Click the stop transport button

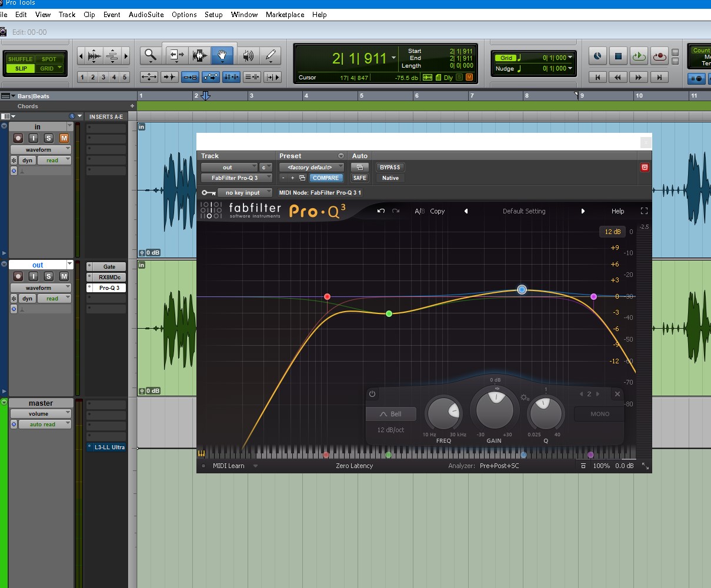[618, 56]
